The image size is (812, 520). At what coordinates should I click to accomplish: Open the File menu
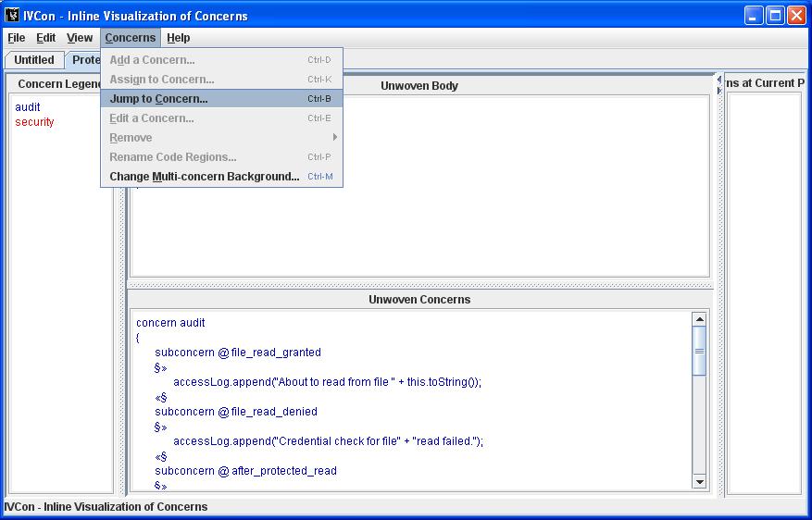pos(17,38)
